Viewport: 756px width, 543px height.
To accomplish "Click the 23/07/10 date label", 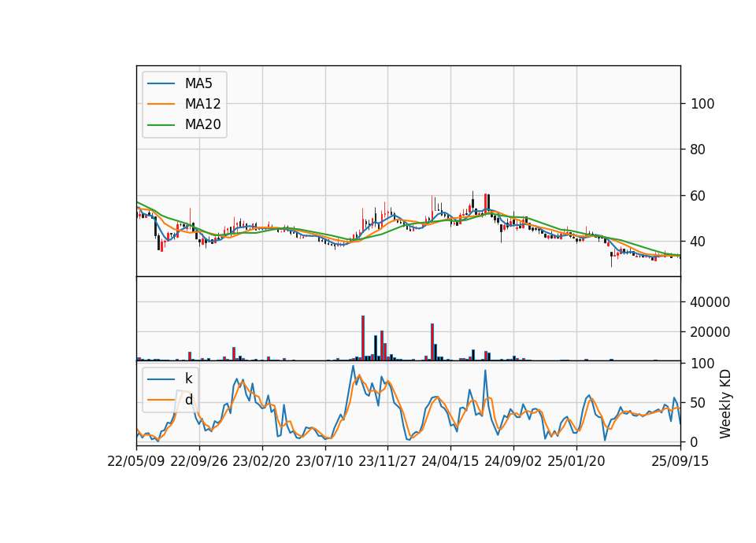I will click(x=324, y=461).
